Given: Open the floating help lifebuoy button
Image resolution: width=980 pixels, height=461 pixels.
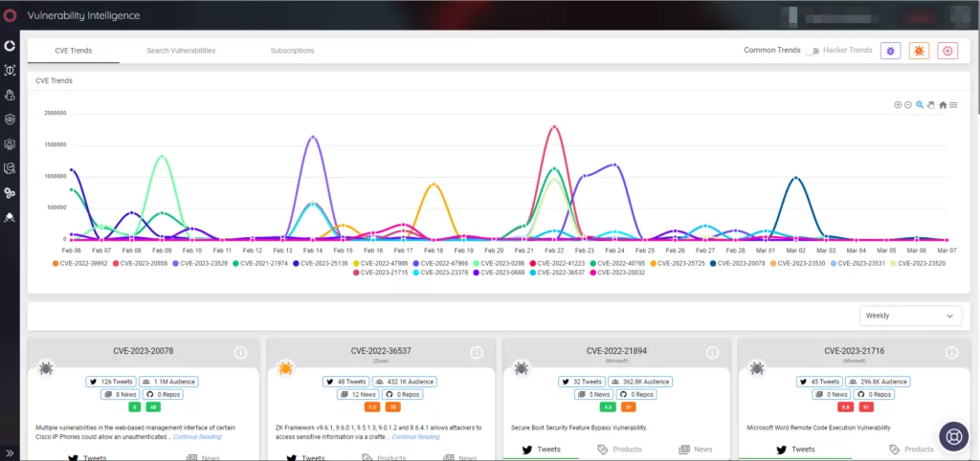Looking at the screenshot, I should tap(954, 435).
